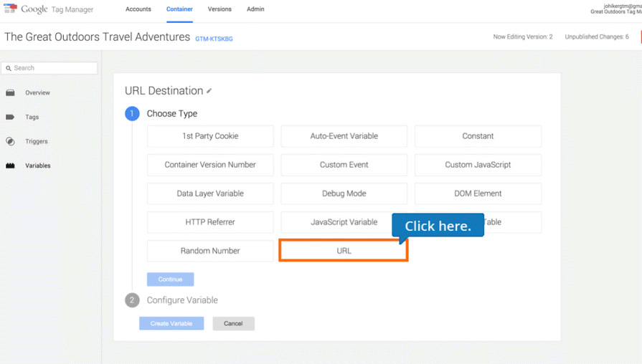This screenshot has width=642, height=364.
Task: Go to the Admin tab
Action: point(255,9)
